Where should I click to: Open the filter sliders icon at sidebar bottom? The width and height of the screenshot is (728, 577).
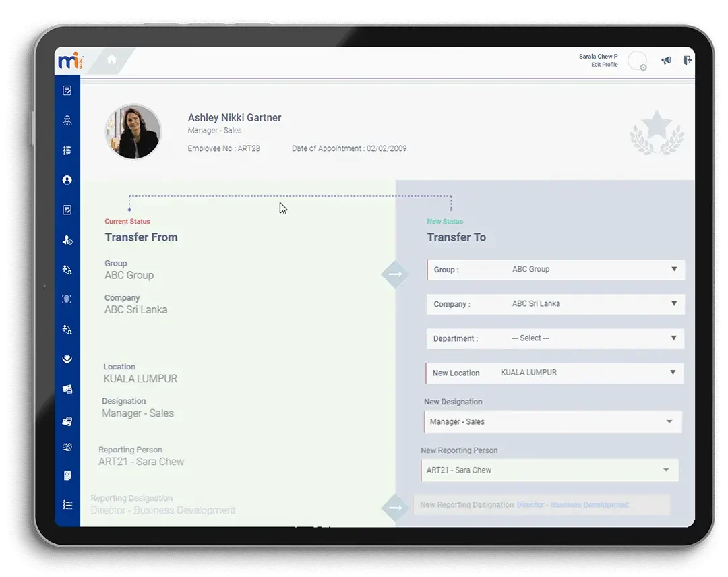67,504
